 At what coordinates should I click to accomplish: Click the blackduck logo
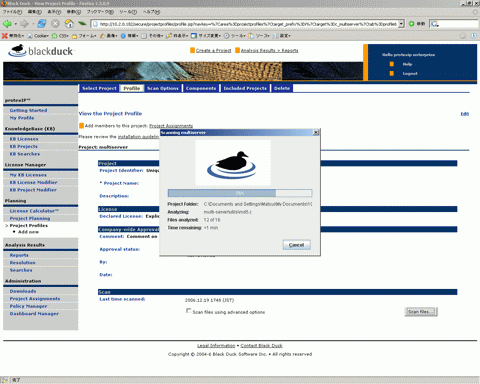(40, 50)
